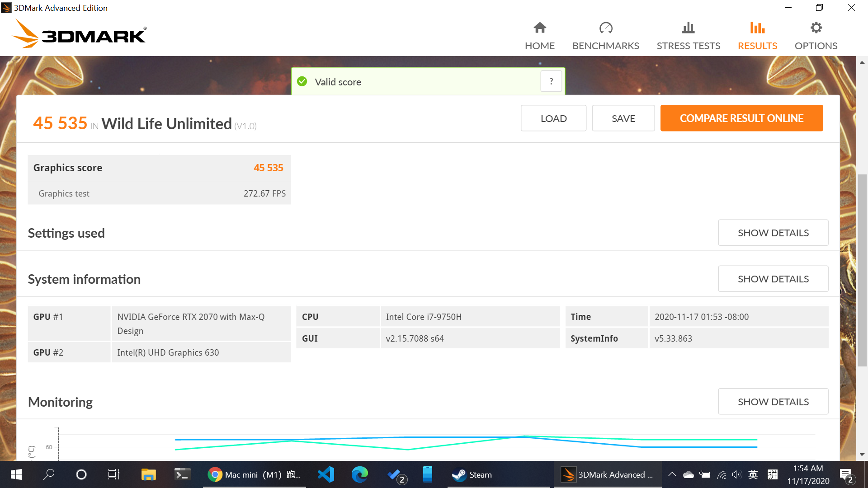Click the 3DMark logo
This screenshot has width=868, height=488.
(x=80, y=34)
